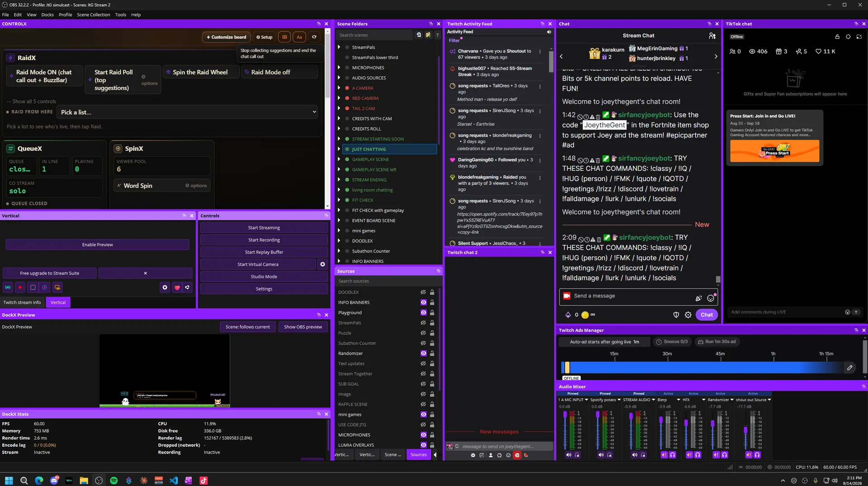The image size is (868, 486).
Task: Open Discord from the taskbar
Action: (54, 481)
